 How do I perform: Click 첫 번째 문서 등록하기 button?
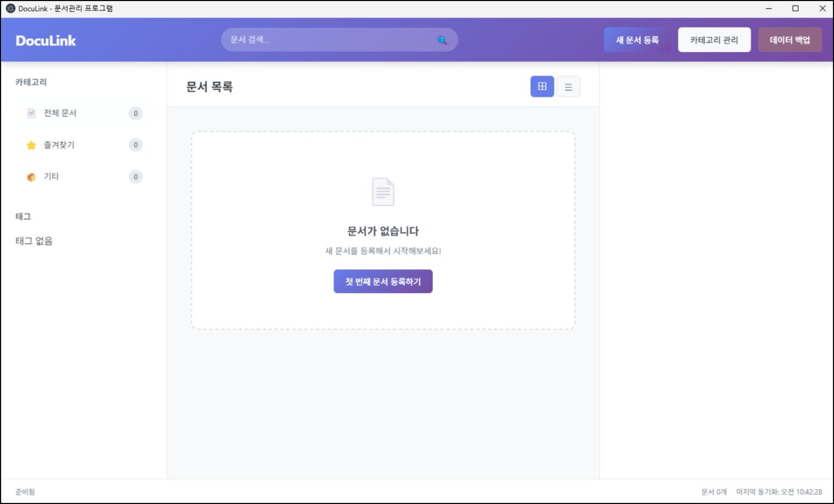pyautogui.click(x=383, y=281)
